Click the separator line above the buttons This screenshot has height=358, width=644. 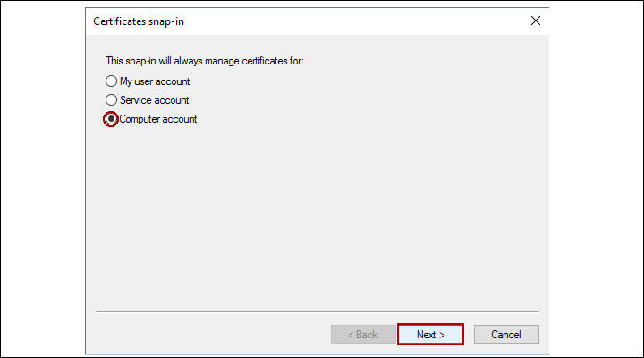pyautogui.click(x=318, y=312)
